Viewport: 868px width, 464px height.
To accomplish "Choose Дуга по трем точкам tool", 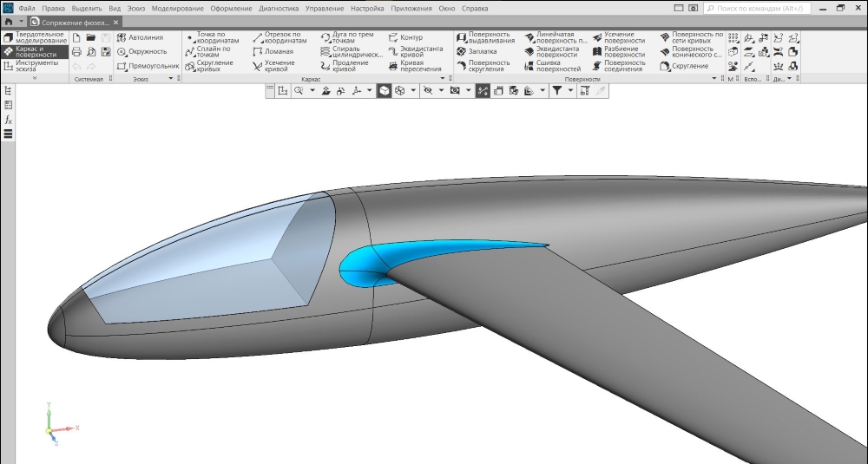I will coord(348,37).
